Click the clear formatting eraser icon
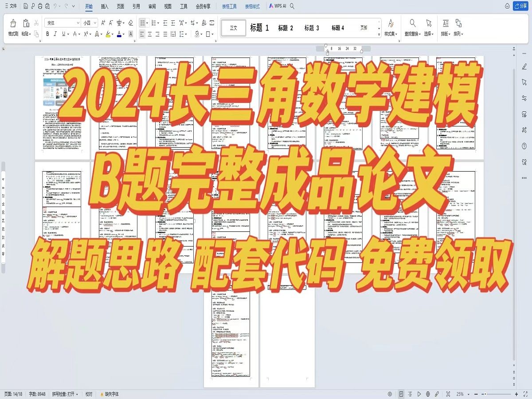532x399 pixels. pos(130,22)
